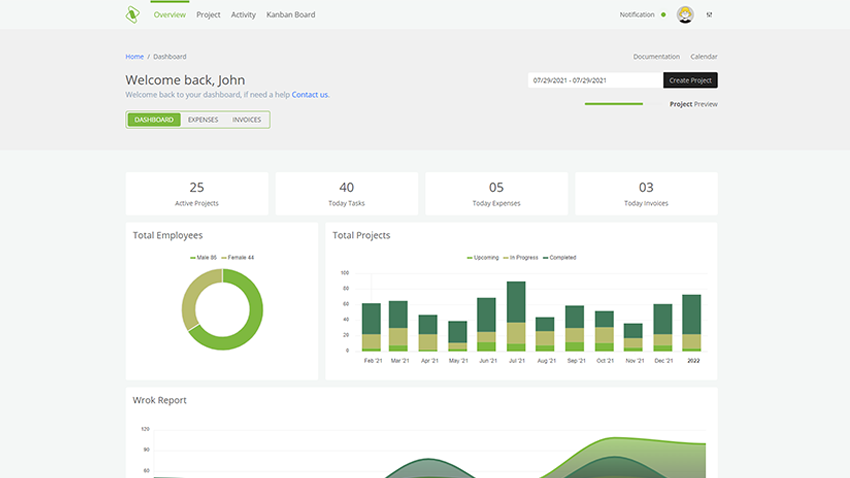Switch to the Project nav tab
850x478 pixels.
click(x=209, y=15)
